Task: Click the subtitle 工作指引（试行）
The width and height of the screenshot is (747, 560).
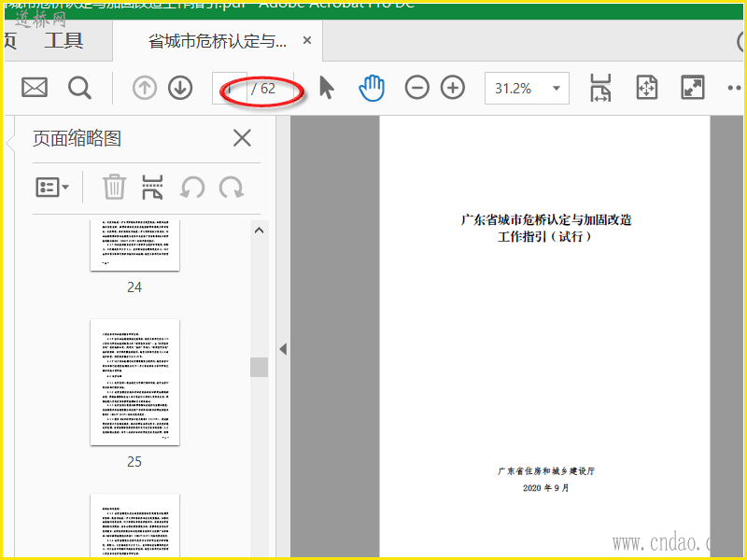Action: (x=545, y=237)
